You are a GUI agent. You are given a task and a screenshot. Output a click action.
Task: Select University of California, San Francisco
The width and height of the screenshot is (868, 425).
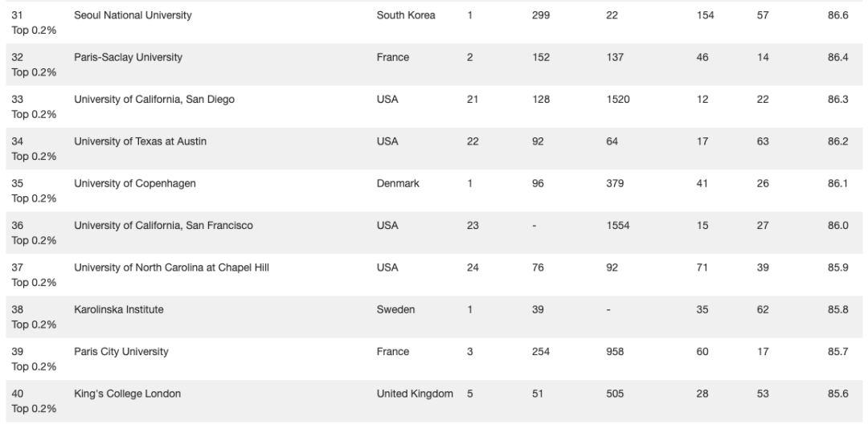163,226
